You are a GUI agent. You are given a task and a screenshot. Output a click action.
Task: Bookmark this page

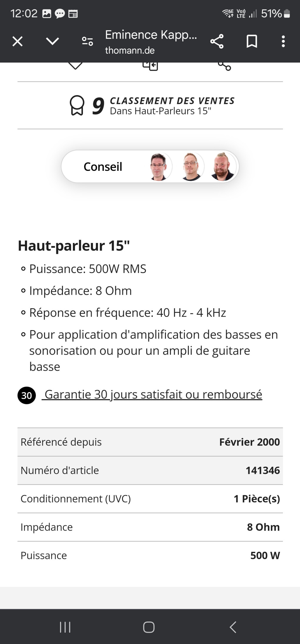pos(251,42)
